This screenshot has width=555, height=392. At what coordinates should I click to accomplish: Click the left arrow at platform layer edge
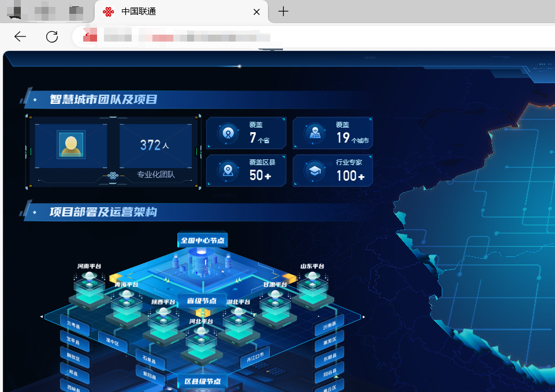tap(42, 316)
